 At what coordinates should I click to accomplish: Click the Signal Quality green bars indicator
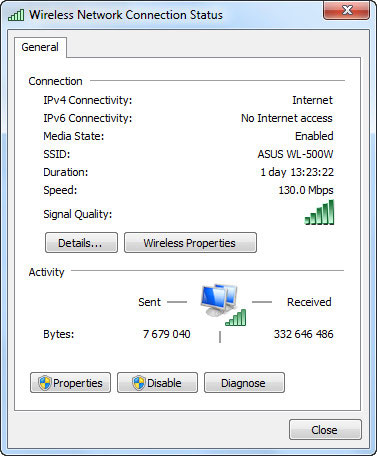click(x=319, y=212)
